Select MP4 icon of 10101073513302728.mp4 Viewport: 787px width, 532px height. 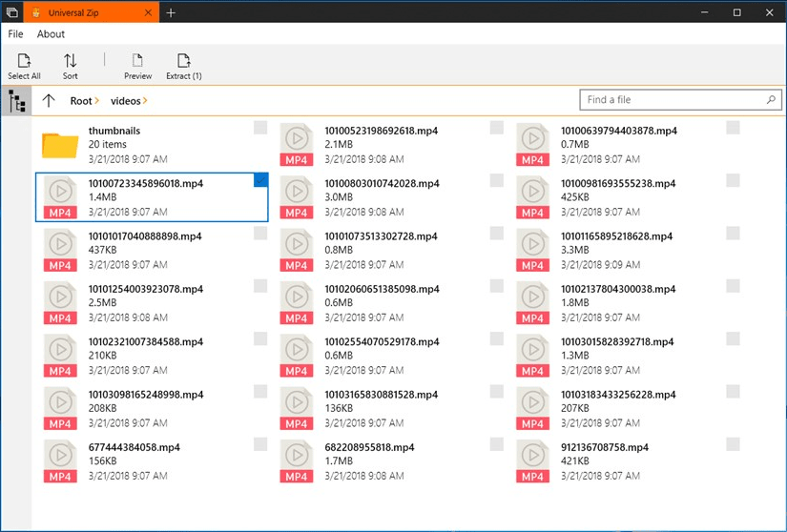(x=296, y=250)
